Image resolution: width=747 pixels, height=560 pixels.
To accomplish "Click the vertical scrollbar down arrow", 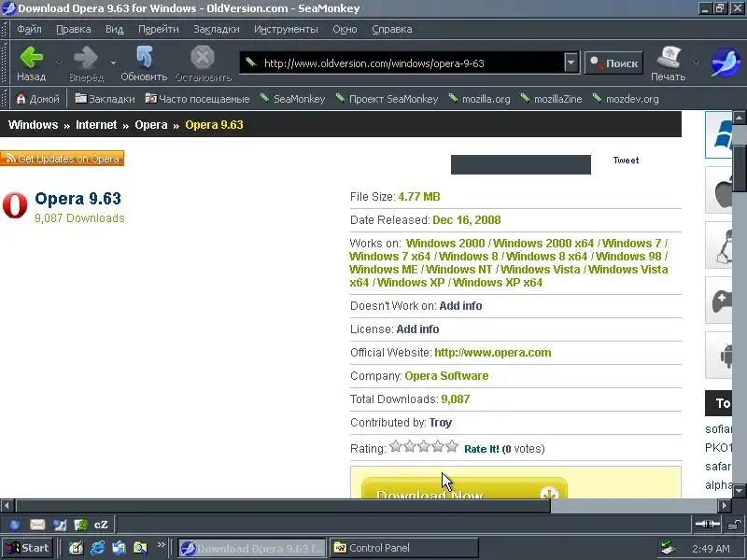I will pos(740,491).
